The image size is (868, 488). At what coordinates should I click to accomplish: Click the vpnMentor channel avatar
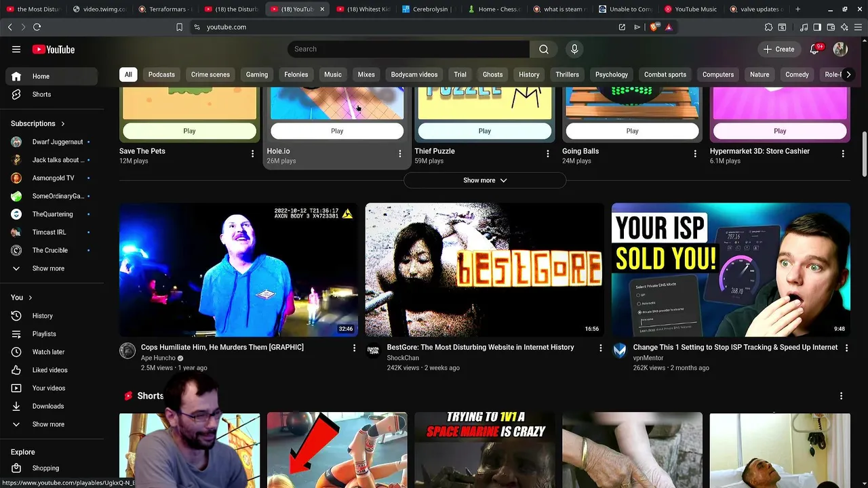(x=620, y=350)
